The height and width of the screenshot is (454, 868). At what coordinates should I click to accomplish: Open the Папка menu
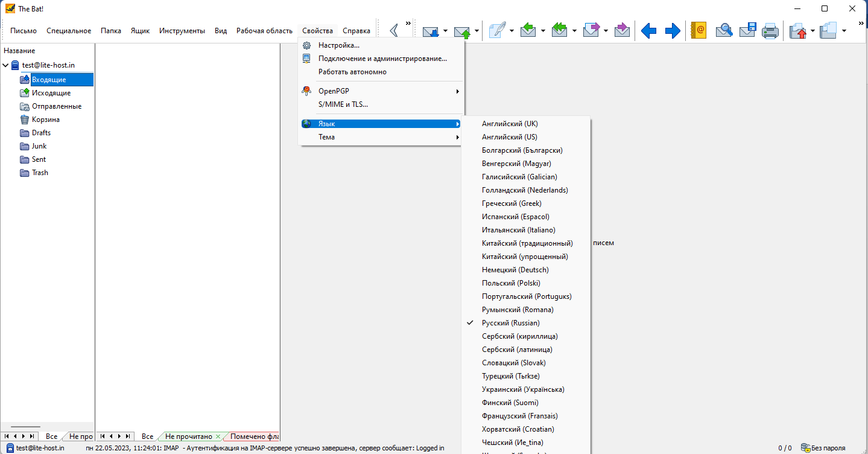(111, 31)
